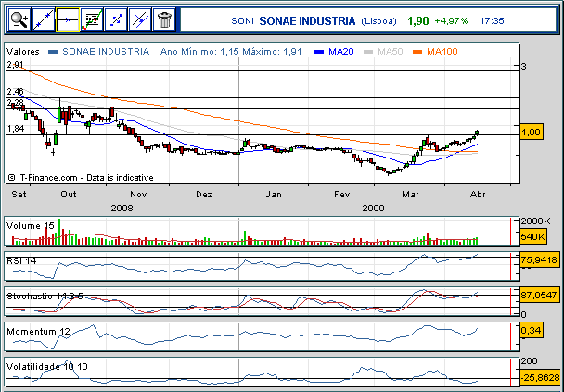Click the 2,46 price level label

(x=15, y=92)
